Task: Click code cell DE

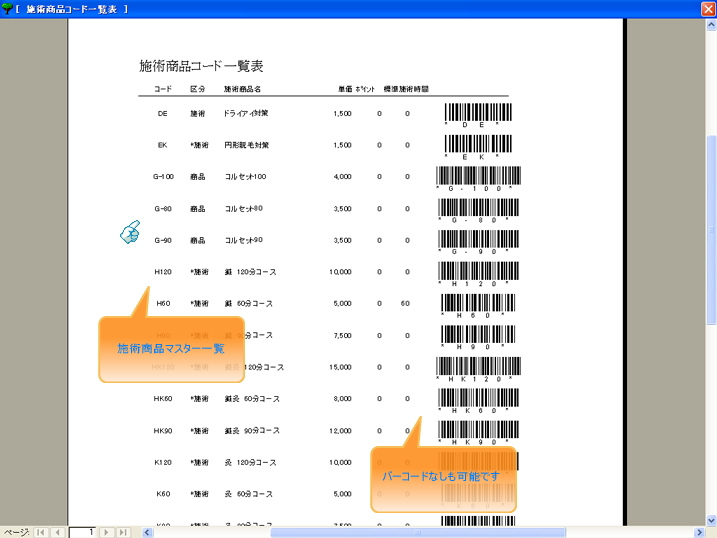Action: point(162,114)
